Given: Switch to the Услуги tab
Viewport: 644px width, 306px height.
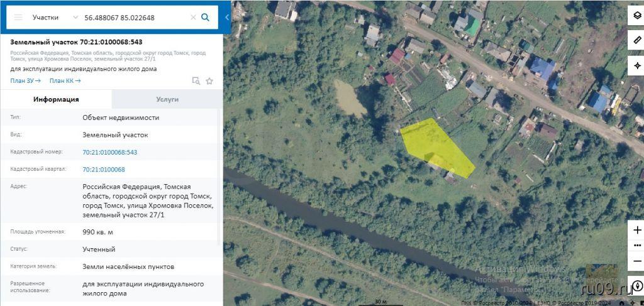Looking at the screenshot, I should (167, 99).
